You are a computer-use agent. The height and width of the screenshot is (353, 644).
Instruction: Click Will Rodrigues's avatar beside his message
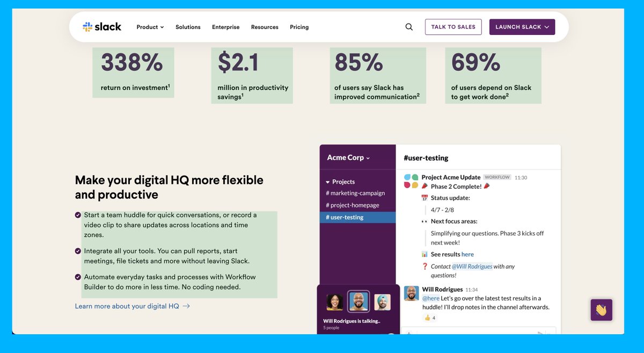point(411,293)
